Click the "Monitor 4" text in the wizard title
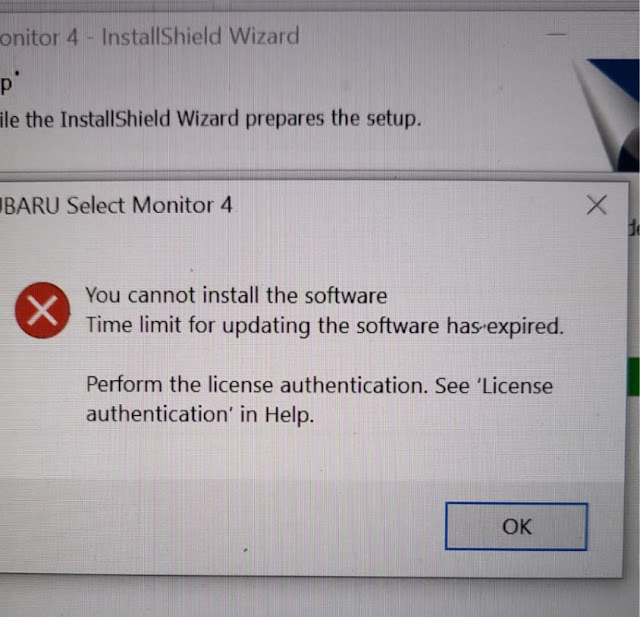This screenshot has width=640, height=617. 39,38
